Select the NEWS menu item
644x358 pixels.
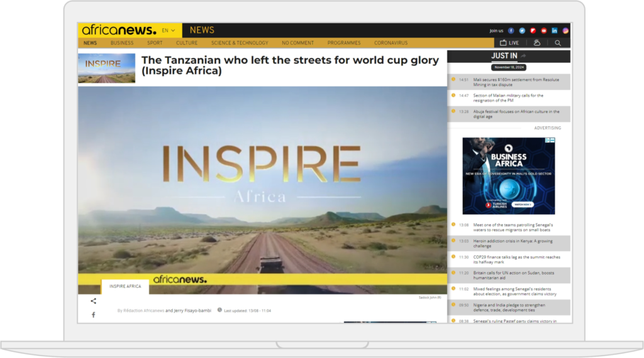tap(90, 43)
